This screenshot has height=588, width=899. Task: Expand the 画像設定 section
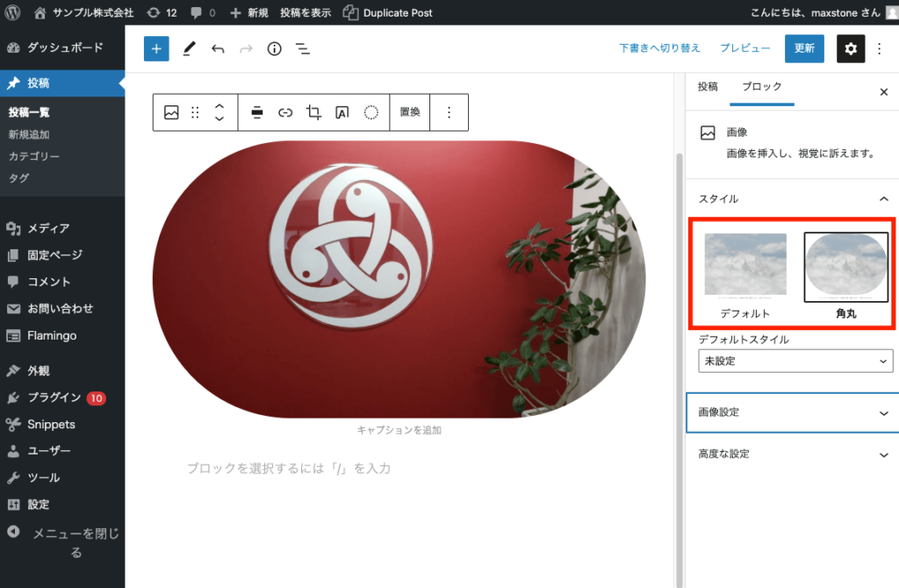click(x=791, y=412)
